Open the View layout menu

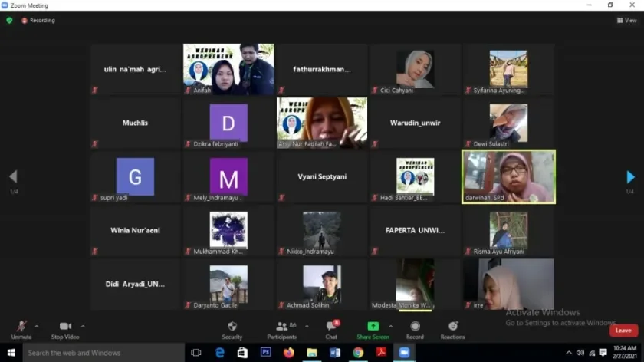pos(626,21)
